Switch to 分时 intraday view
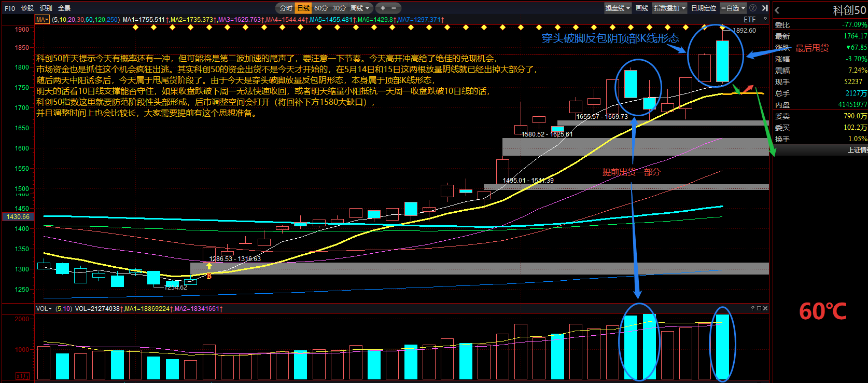The width and height of the screenshot is (868, 383). pos(286,8)
